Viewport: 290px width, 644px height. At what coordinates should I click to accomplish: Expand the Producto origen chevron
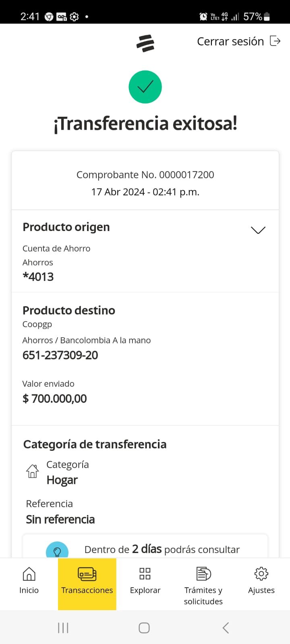pyautogui.click(x=258, y=230)
